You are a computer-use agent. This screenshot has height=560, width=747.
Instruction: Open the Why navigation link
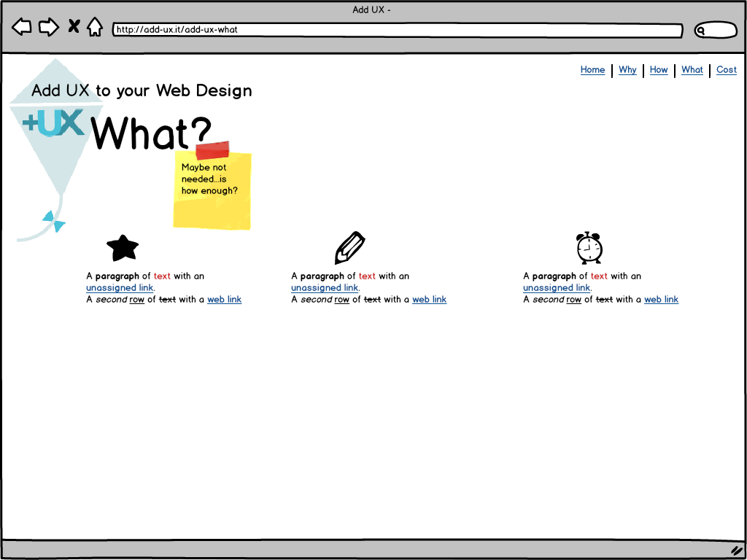click(627, 70)
